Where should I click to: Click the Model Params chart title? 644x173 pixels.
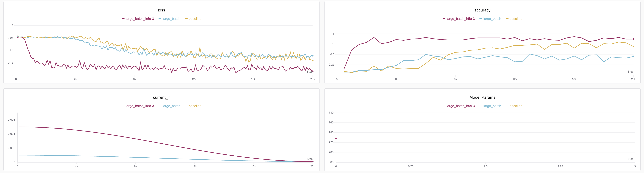point(482,98)
